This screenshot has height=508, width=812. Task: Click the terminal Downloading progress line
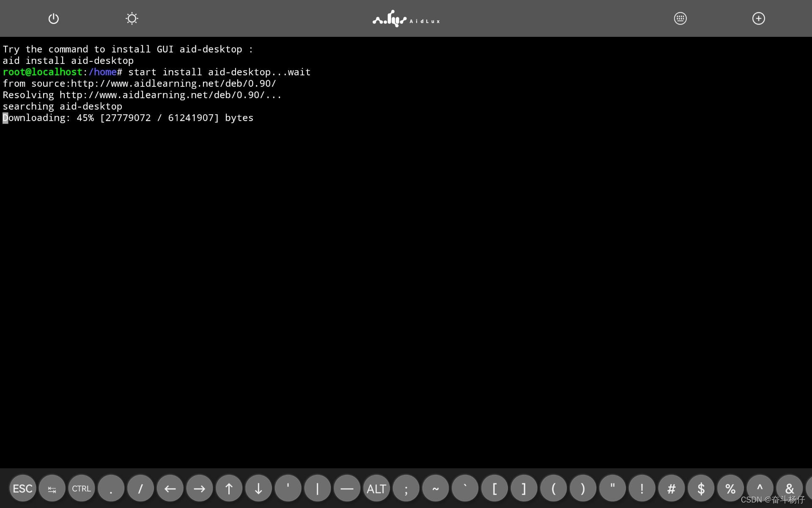pos(128,118)
